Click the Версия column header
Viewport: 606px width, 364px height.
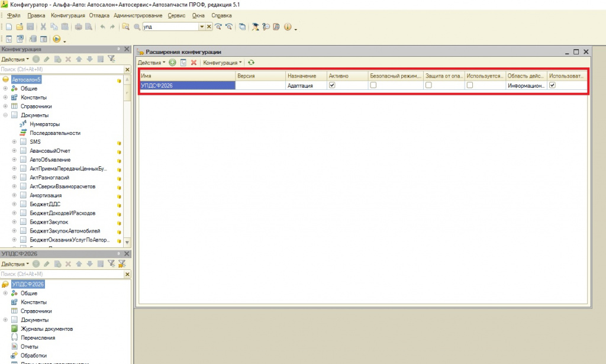[x=260, y=76]
